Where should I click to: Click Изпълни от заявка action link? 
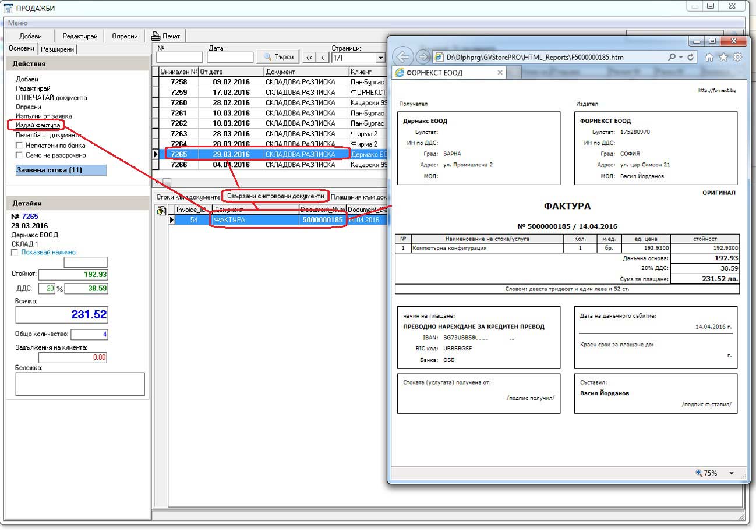[x=44, y=116]
